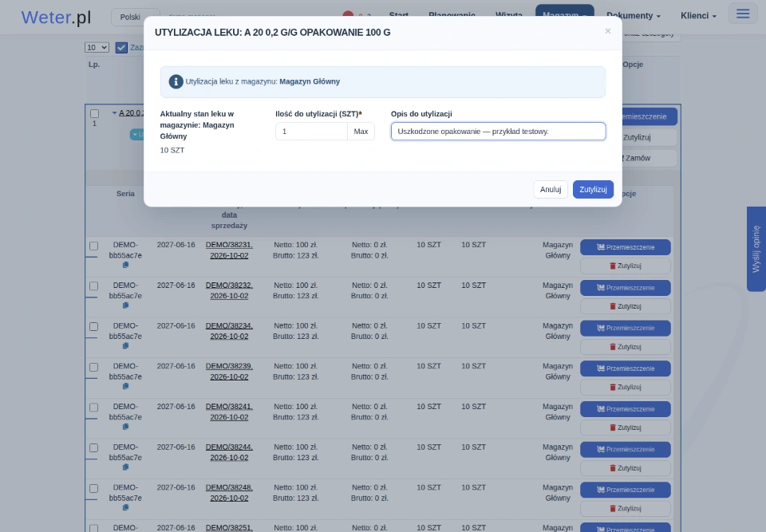Tick the checkbox for series DEMO/38234

94,327
